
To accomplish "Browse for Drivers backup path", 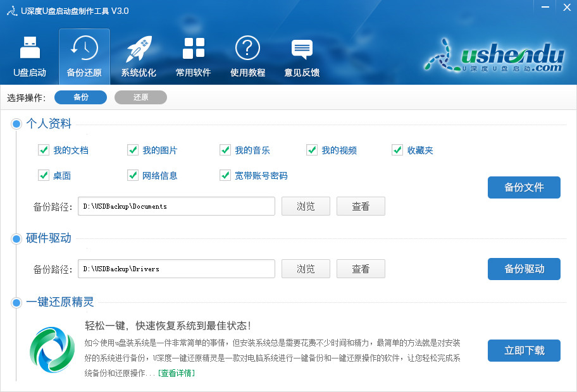I will pyautogui.click(x=306, y=269).
